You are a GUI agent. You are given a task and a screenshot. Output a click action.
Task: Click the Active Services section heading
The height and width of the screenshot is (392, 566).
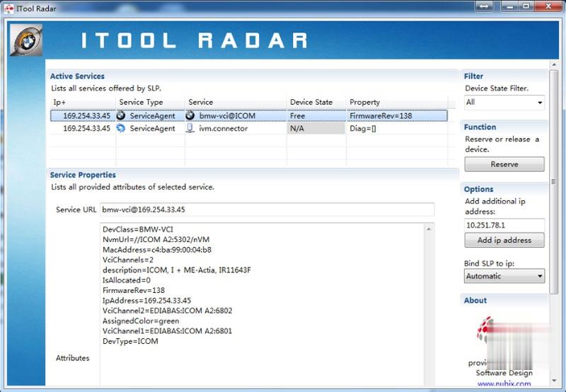(77, 76)
